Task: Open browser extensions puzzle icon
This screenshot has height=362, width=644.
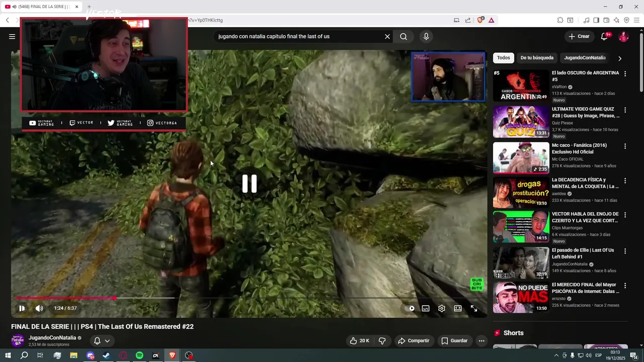Action: [560, 20]
